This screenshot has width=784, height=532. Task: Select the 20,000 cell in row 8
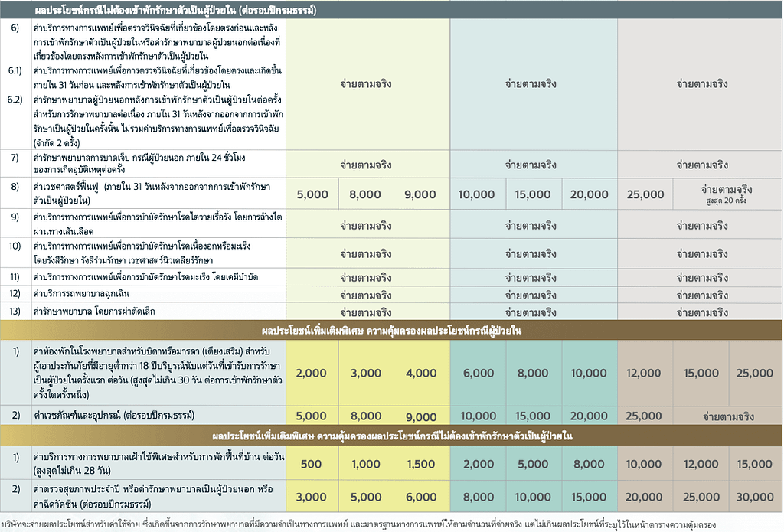[589, 194]
